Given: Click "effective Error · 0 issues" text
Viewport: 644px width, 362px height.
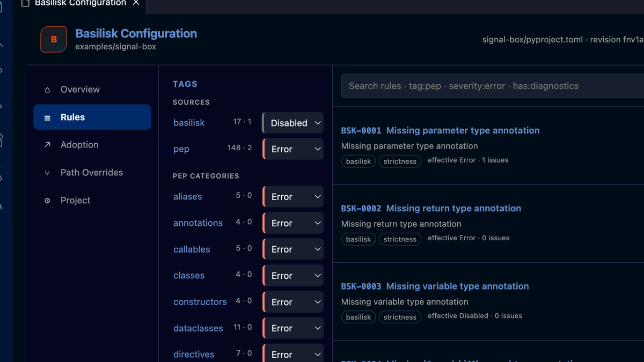Looking at the screenshot, I should pos(469,238).
